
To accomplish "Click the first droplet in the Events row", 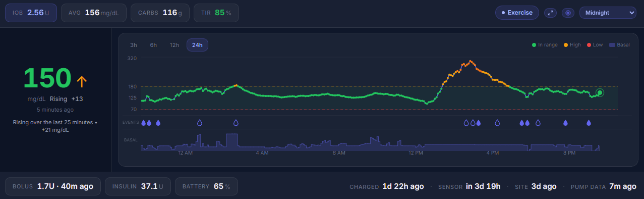I will (x=144, y=123).
